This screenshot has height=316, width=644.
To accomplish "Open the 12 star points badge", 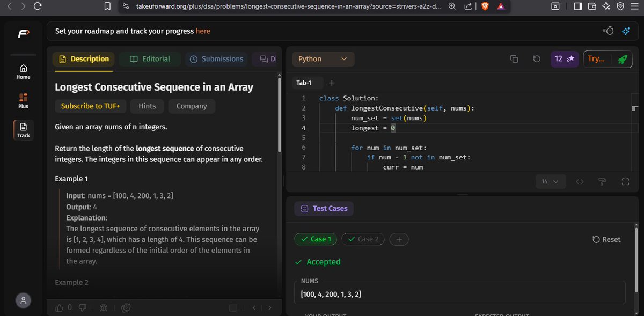I will [x=564, y=59].
